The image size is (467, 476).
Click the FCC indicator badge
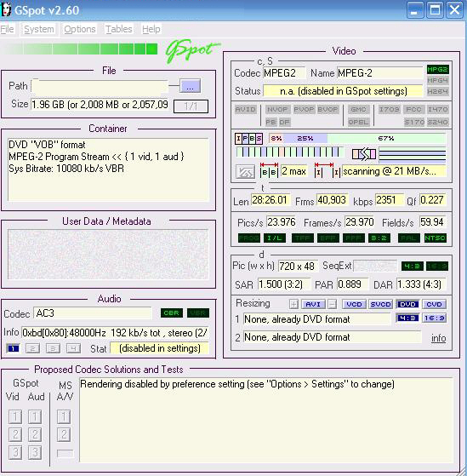pyautogui.click(x=413, y=109)
